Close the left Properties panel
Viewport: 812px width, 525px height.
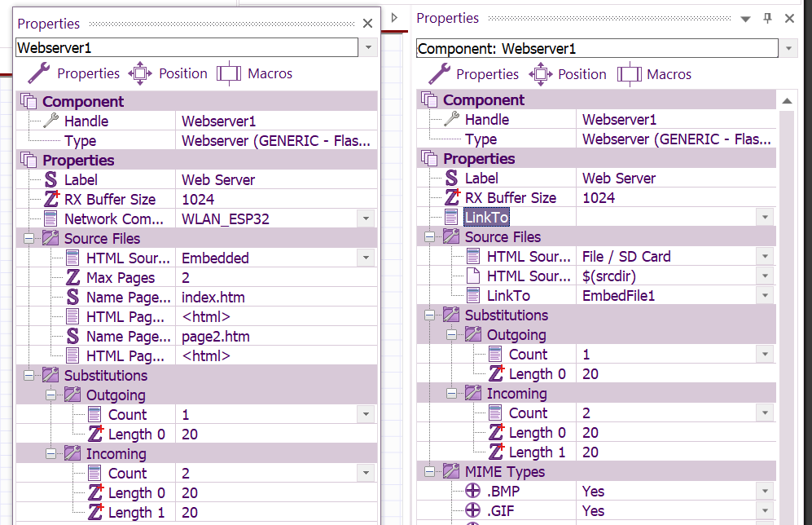coord(367,24)
